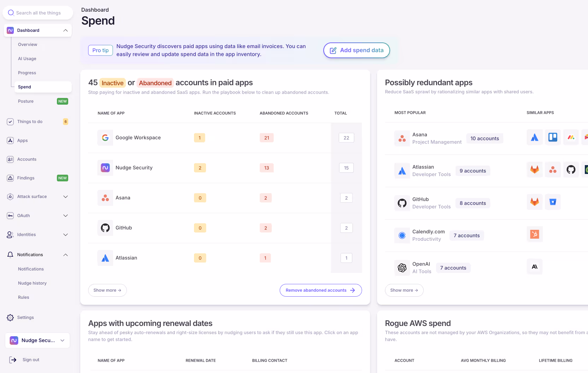Click the HubSpot icon near Calendly.com
Image resolution: width=588 pixels, height=373 pixels.
click(534, 234)
